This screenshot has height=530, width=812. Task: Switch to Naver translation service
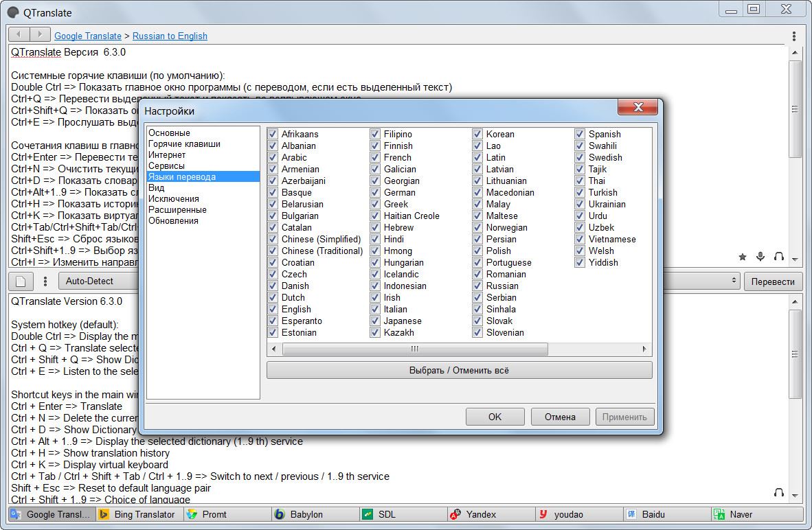point(757,514)
